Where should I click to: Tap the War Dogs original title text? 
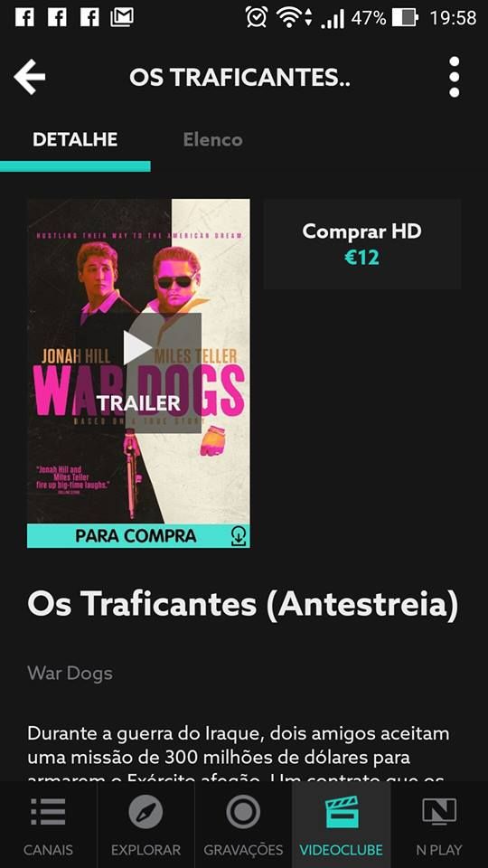coord(70,673)
